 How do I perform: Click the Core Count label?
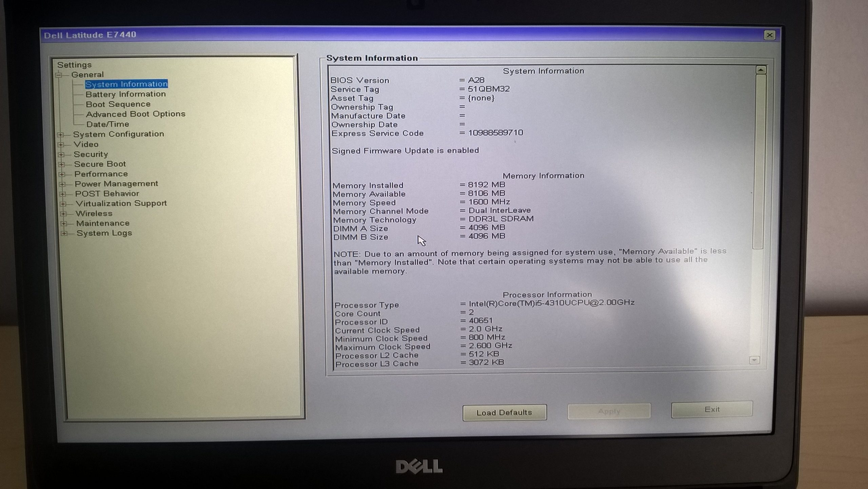(357, 313)
